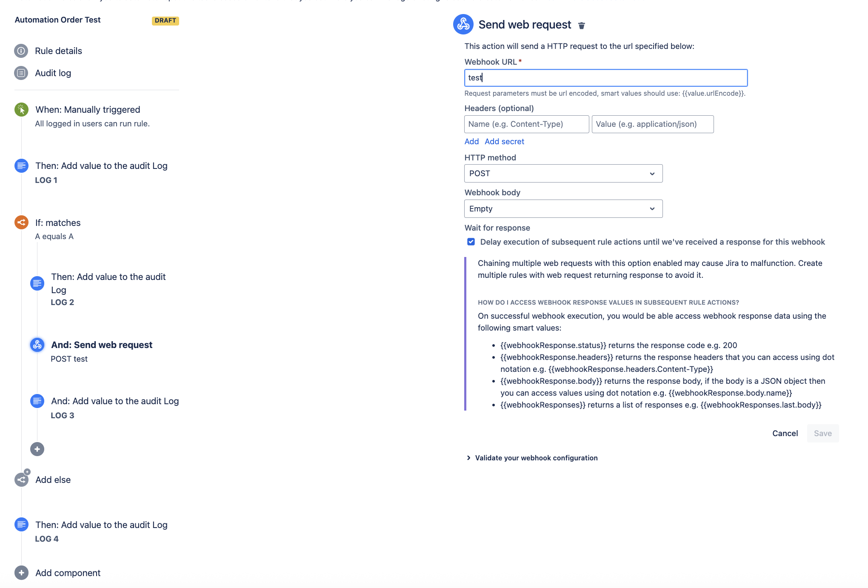Image resolution: width=868 pixels, height=588 pixels.
Task: Select the green Manually triggered trigger icon
Action: click(21, 109)
